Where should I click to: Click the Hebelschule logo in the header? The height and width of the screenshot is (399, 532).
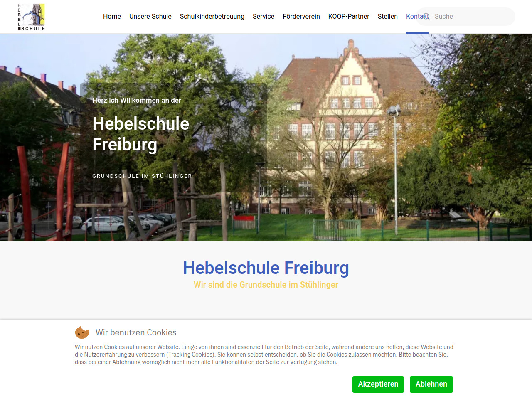click(31, 17)
